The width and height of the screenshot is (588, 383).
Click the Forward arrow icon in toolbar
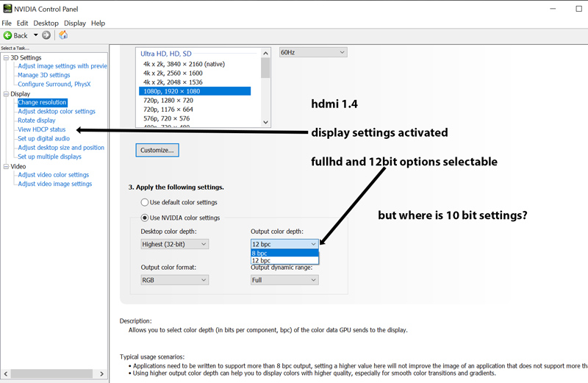(x=46, y=35)
